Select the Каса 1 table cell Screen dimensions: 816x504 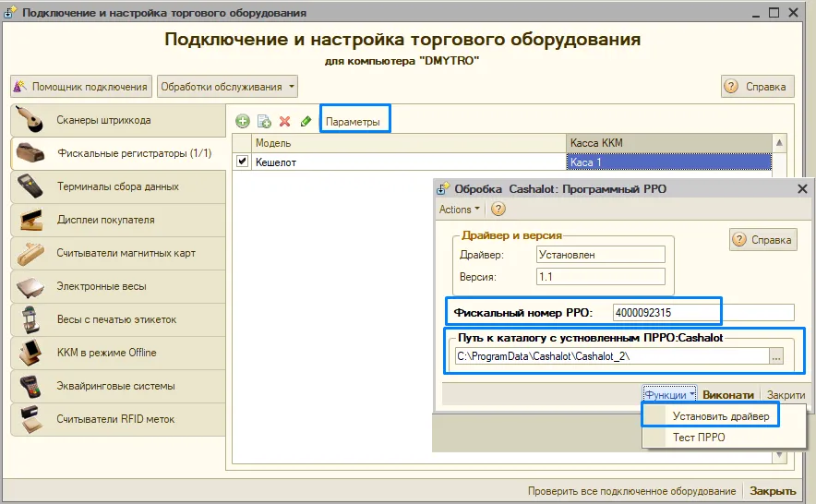pos(668,162)
